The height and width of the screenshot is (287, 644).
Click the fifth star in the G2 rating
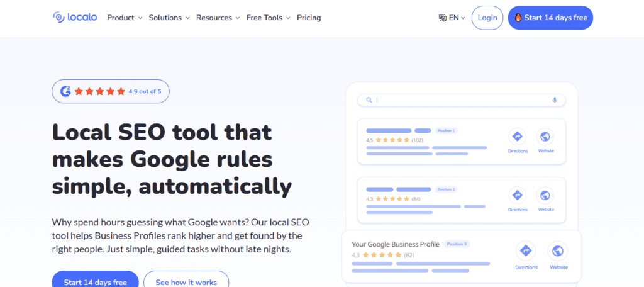(x=121, y=91)
